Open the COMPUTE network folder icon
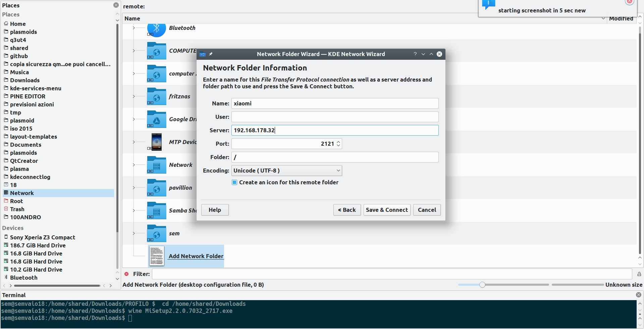Screen dimensions: 644x329 click(156, 51)
